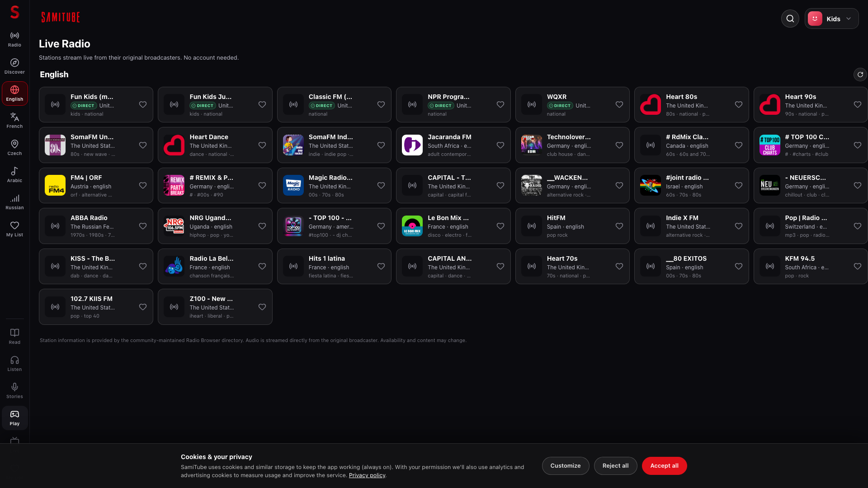Image resolution: width=868 pixels, height=488 pixels.
Task: Click the Magic Radio blue logo
Action: pos(293,185)
